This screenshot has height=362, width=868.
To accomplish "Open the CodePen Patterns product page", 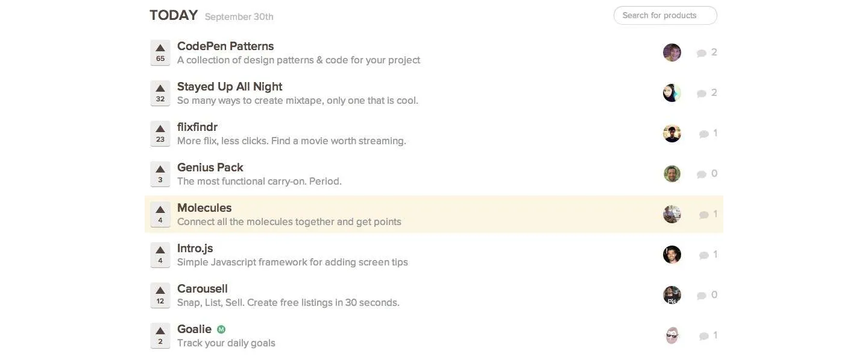I will (225, 46).
